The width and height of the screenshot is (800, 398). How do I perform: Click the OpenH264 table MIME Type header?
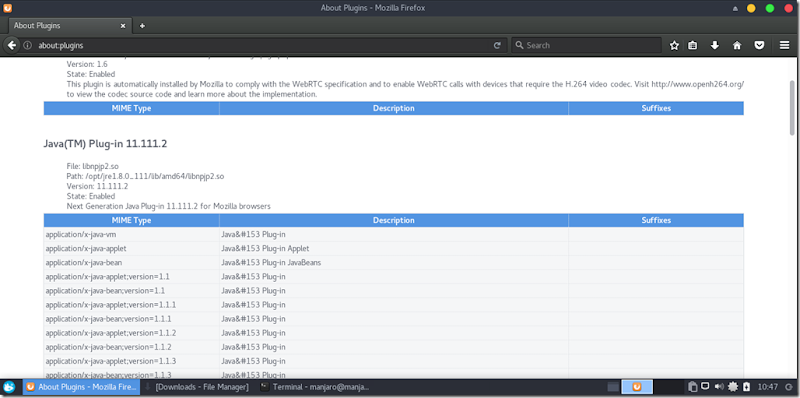(132, 108)
